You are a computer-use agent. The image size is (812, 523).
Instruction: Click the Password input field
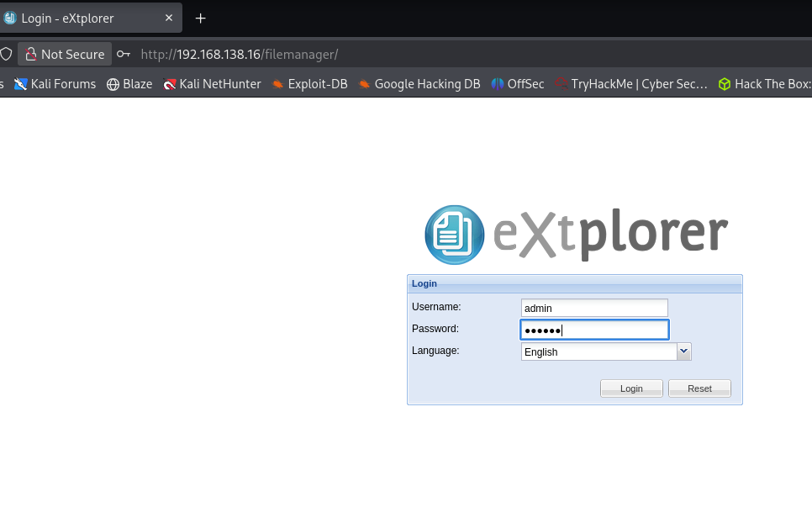coord(594,330)
